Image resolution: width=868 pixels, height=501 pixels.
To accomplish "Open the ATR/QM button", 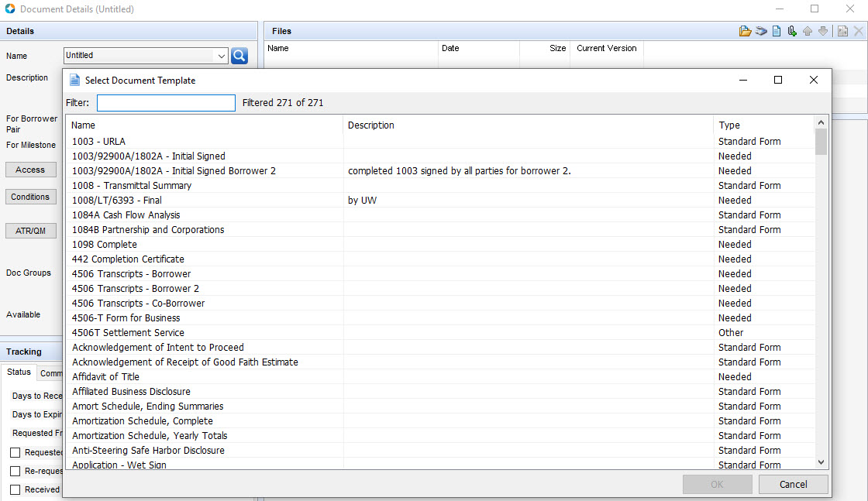I will pyautogui.click(x=30, y=231).
